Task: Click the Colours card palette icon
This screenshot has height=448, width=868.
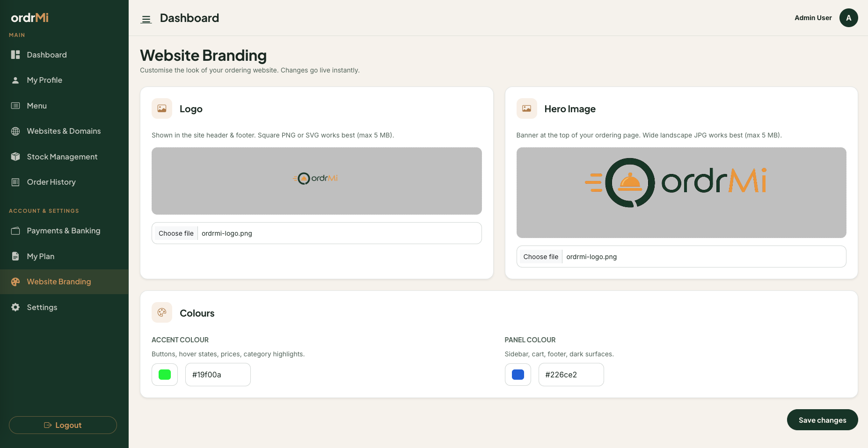Action: coord(162,312)
